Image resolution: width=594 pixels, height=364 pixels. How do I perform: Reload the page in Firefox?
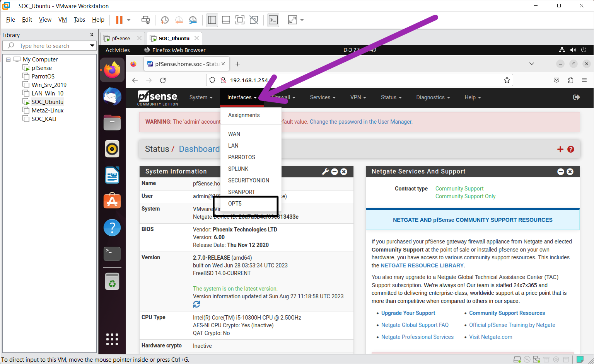[163, 80]
